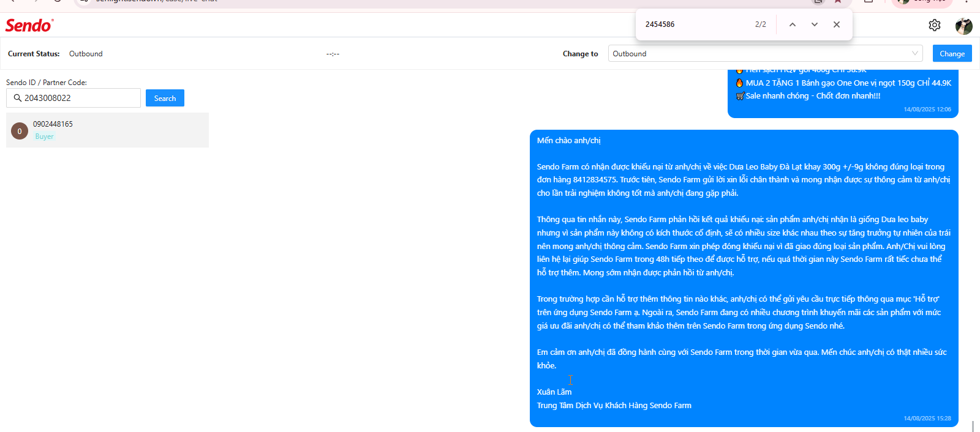Focus the Sendo ID / Partner Code field
This screenshot has height=432, width=980.
point(73,98)
